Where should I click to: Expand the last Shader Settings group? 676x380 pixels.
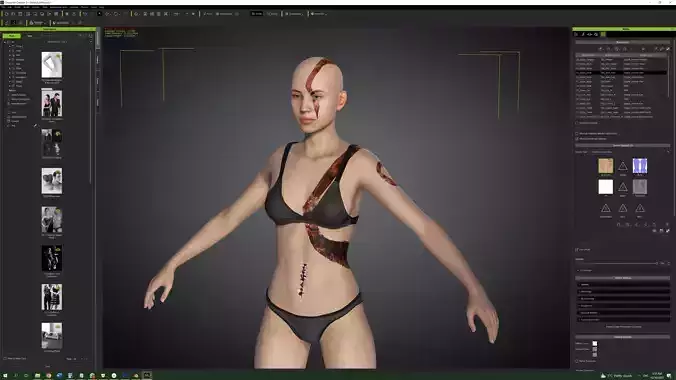pyautogui.click(x=623, y=319)
